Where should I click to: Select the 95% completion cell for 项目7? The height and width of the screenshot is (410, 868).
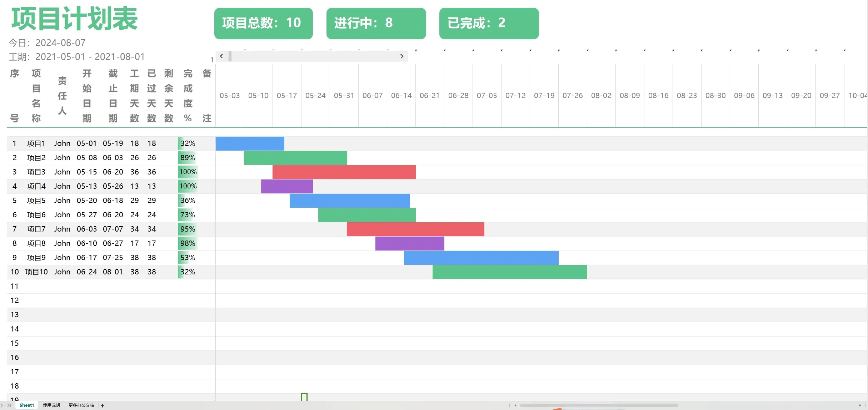pos(188,229)
